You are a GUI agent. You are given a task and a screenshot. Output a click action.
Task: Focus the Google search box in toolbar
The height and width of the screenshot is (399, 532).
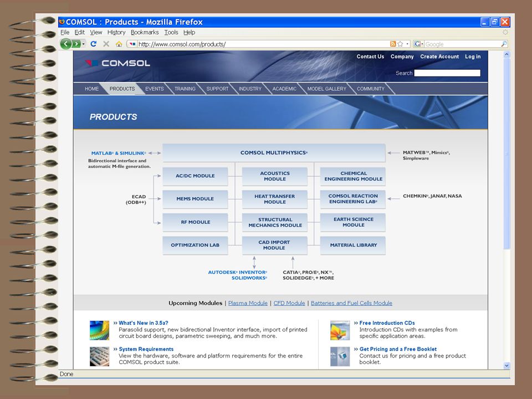point(462,44)
